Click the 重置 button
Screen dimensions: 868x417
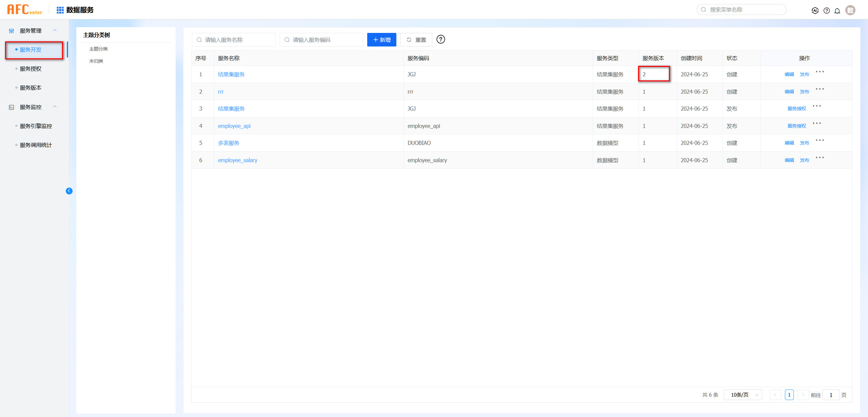[416, 40]
